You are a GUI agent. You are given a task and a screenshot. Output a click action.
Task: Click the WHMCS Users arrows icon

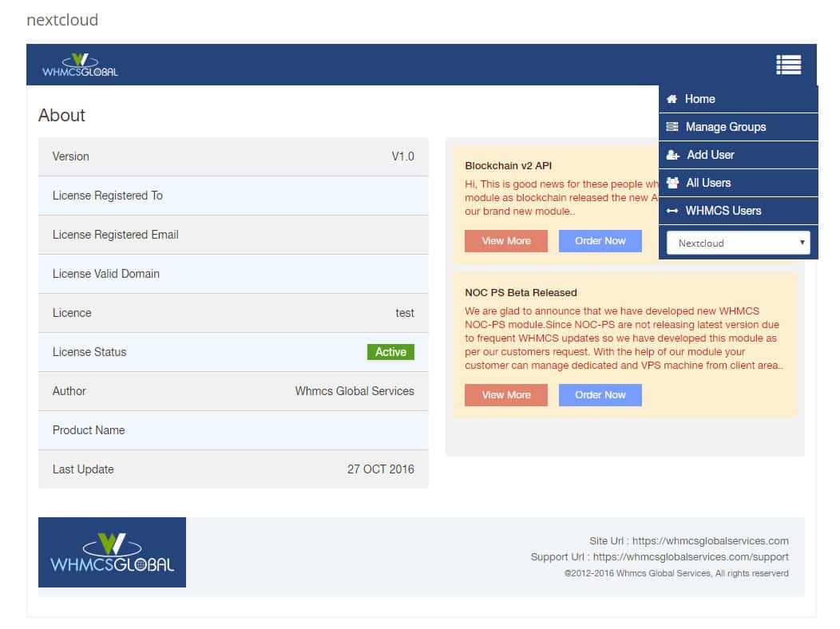pyautogui.click(x=672, y=211)
